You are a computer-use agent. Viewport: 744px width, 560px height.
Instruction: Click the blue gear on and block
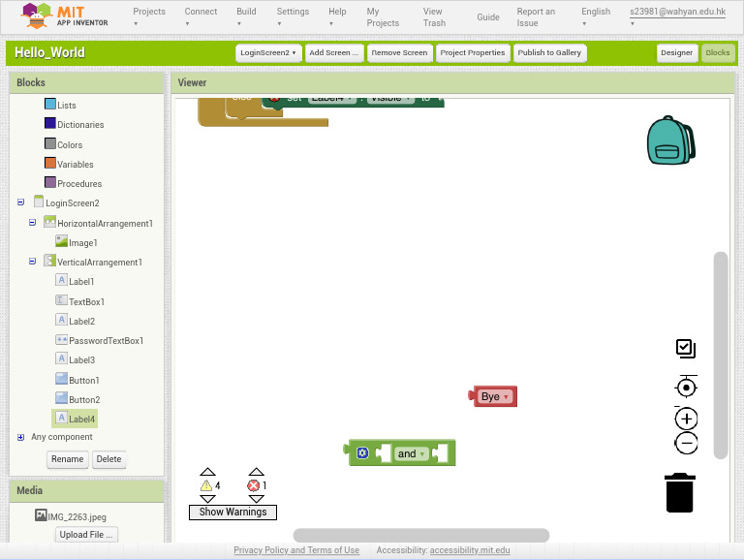[362, 452]
